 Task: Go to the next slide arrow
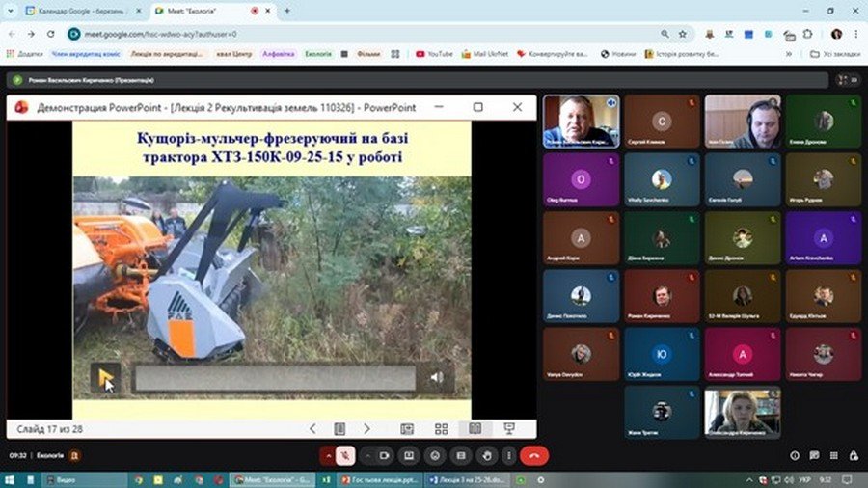point(367,428)
